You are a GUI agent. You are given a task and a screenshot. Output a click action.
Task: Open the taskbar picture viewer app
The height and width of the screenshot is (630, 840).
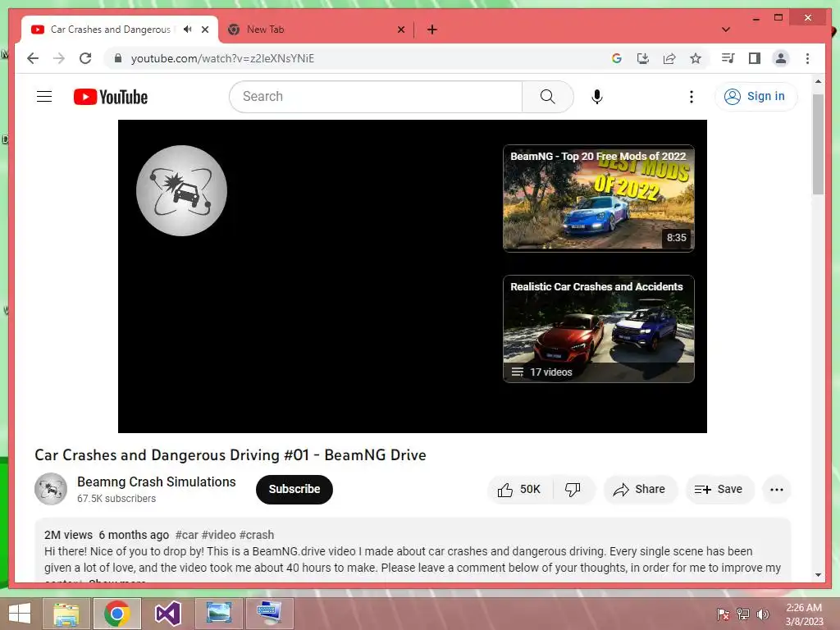218,614
